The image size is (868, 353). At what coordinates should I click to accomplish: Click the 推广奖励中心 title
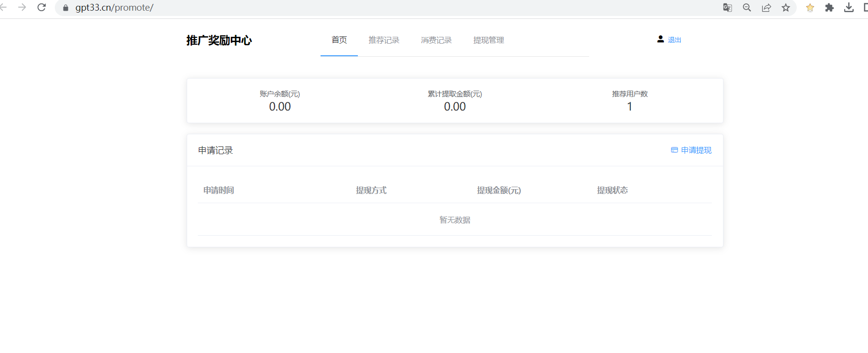coord(219,40)
